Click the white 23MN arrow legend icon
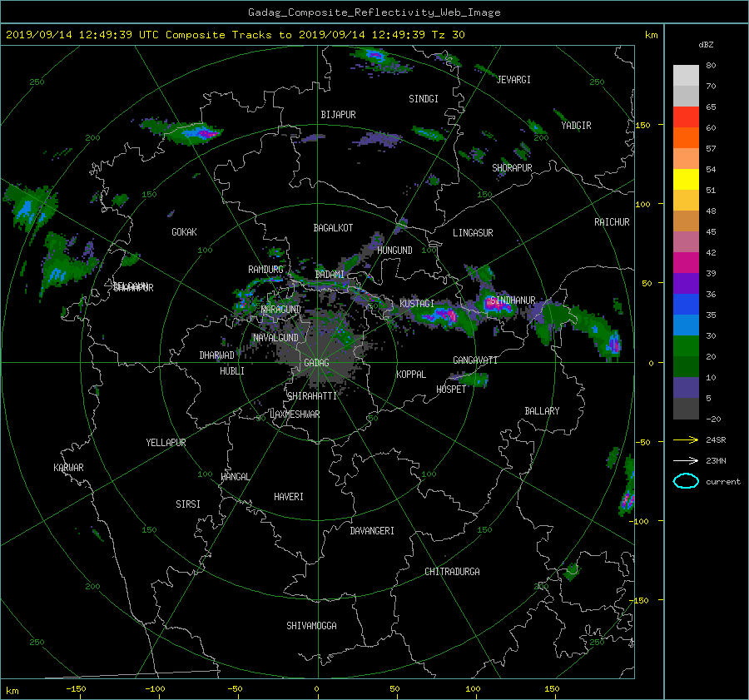Viewport: 749px width, 700px height. 686,460
